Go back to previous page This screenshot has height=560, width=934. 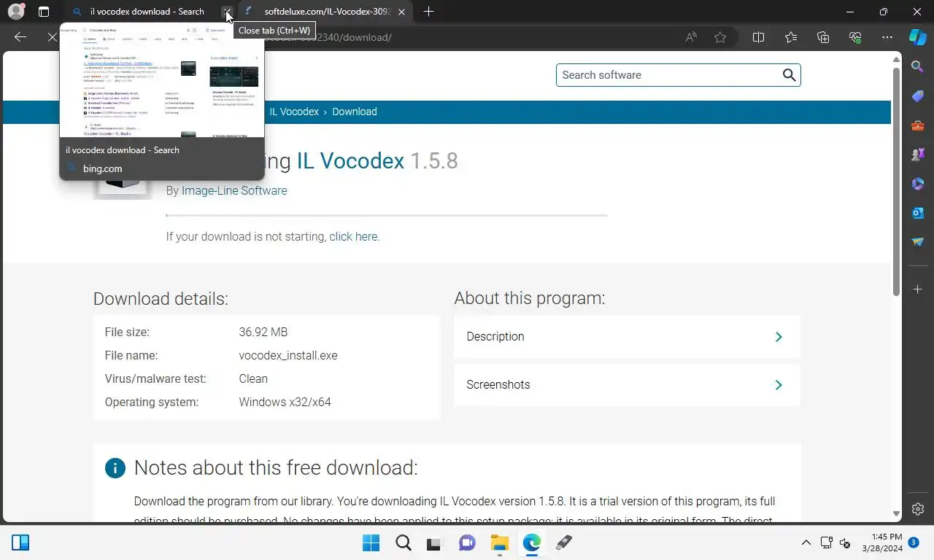[x=20, y=37]
